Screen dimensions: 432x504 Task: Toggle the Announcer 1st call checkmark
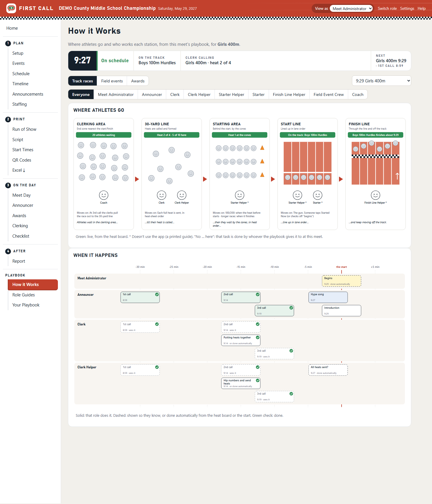pyautogui.click(x=157, y=294)
